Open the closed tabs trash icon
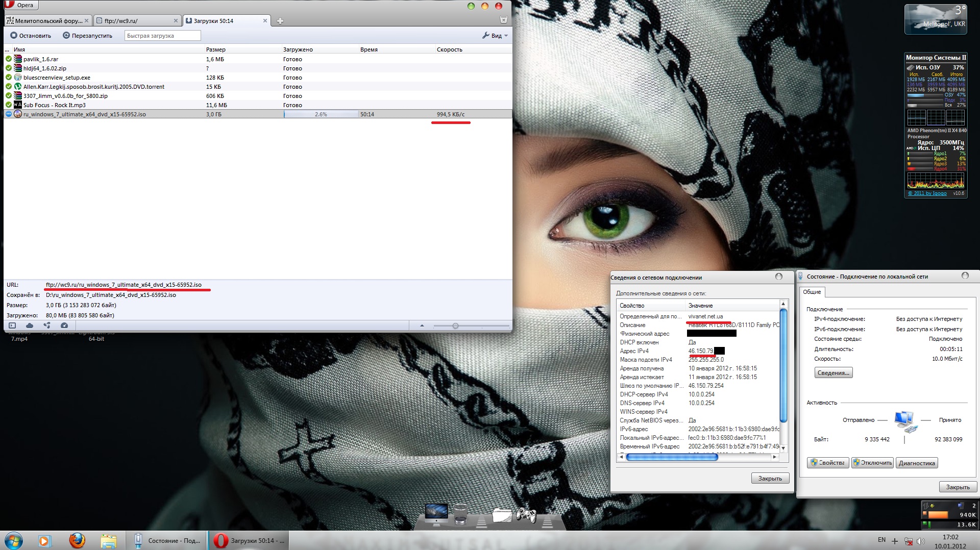 (x=503, y=20)
